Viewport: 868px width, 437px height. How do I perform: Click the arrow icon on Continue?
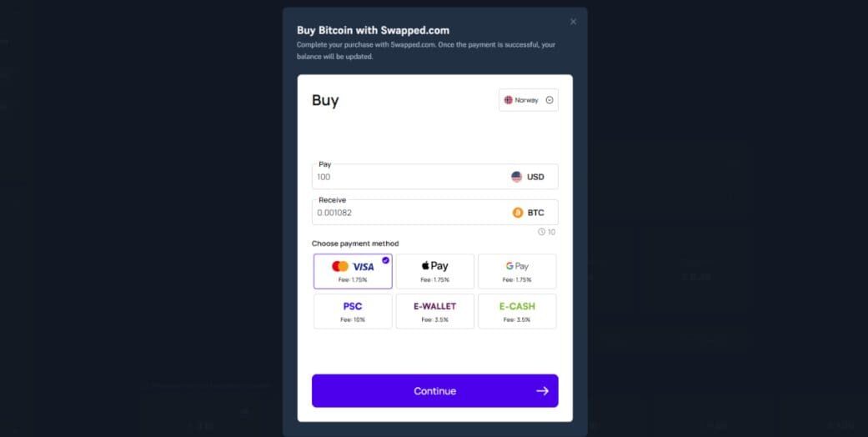click(542, 391)
